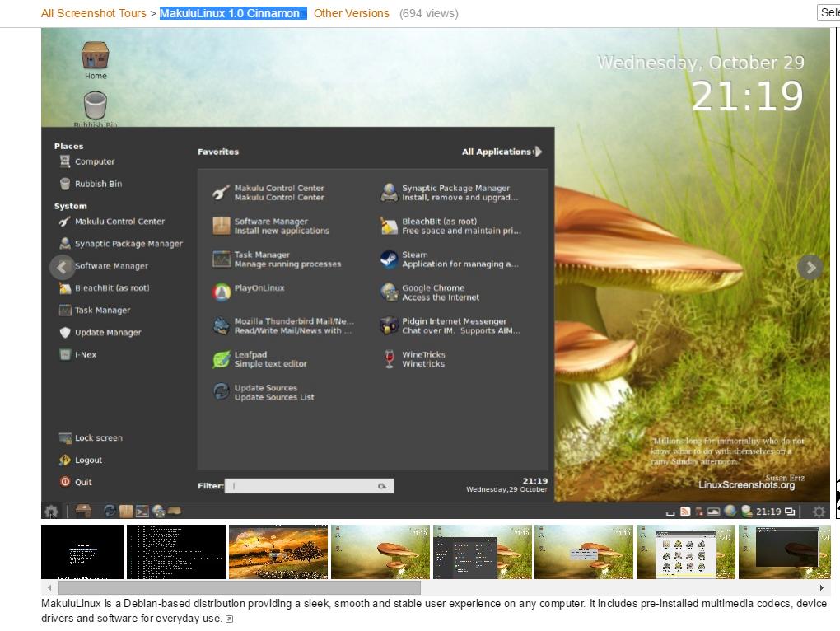
Task: Open the Other Versions link
Action: pyautogui.click(x=352, y=13)
